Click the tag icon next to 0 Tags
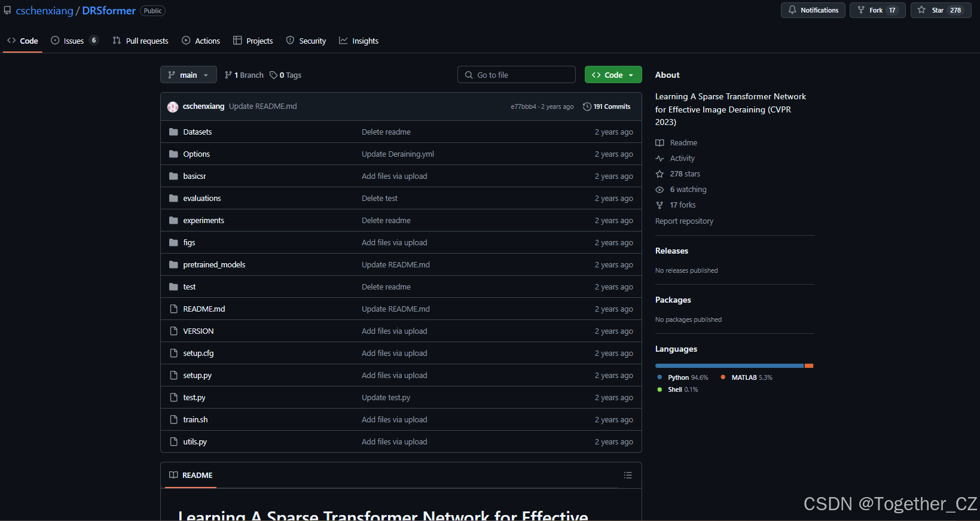Image resolution: width=980 pixels, height=521 pixels. pos(273,75)
